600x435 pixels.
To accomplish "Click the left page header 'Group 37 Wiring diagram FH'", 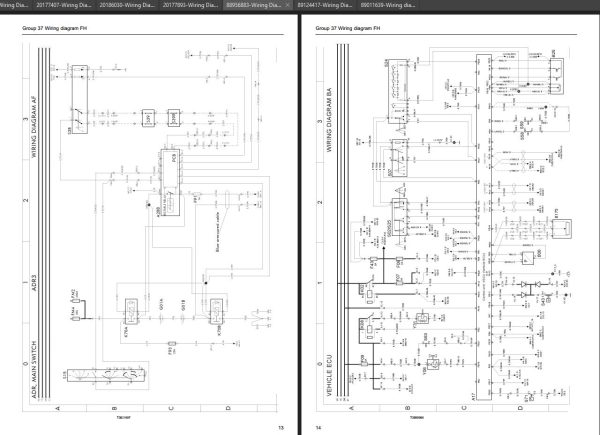I will (55, 28).
